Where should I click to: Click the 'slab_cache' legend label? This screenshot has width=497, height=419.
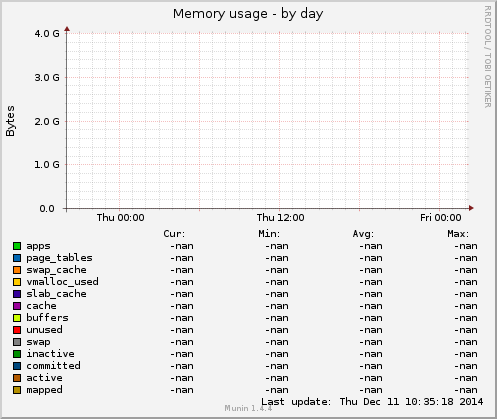pos(56,294)
